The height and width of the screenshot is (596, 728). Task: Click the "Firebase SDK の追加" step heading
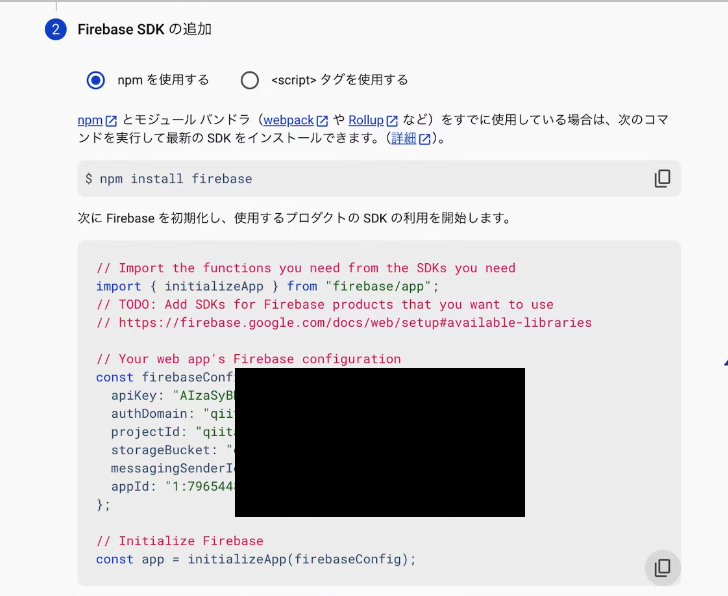pos(144,29)
